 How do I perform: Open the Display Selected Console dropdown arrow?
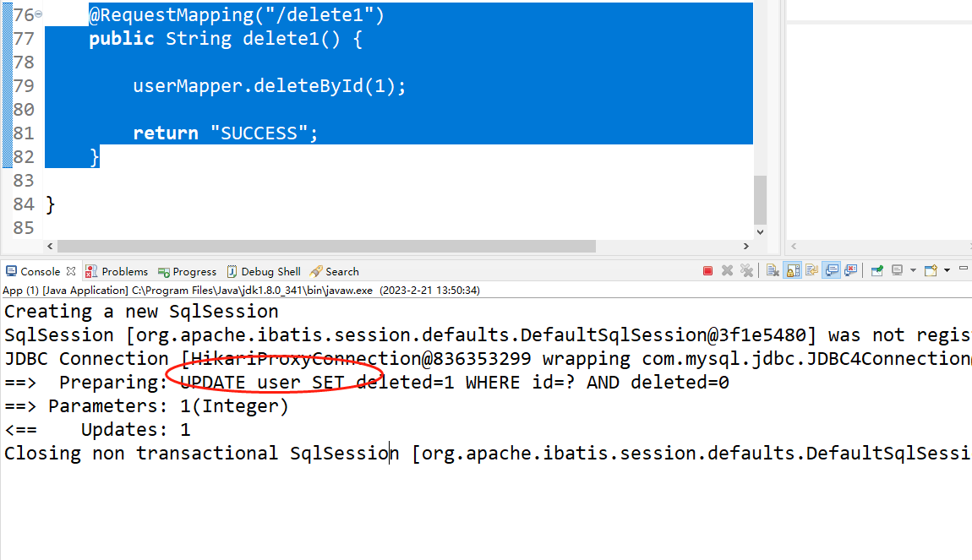913,270
